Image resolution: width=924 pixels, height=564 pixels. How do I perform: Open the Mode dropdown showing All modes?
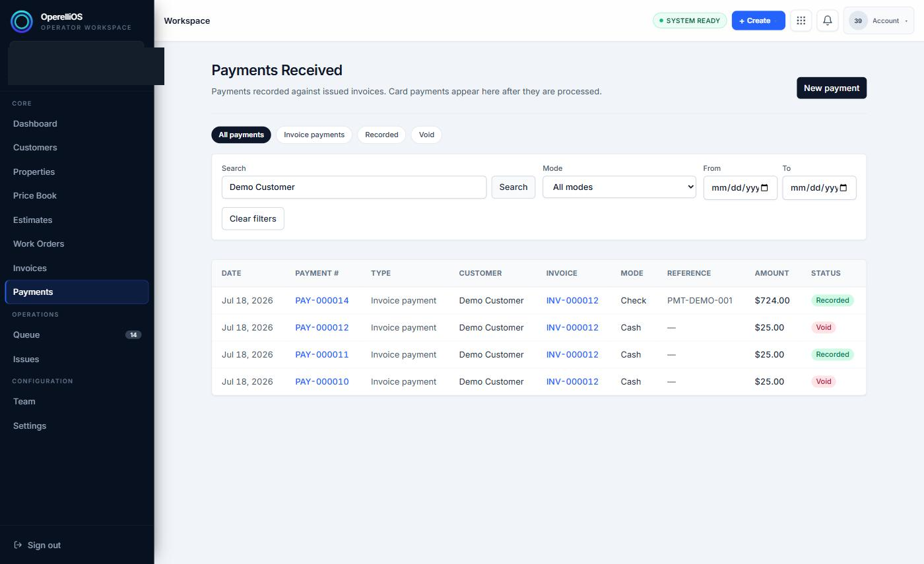coord(619,187)
